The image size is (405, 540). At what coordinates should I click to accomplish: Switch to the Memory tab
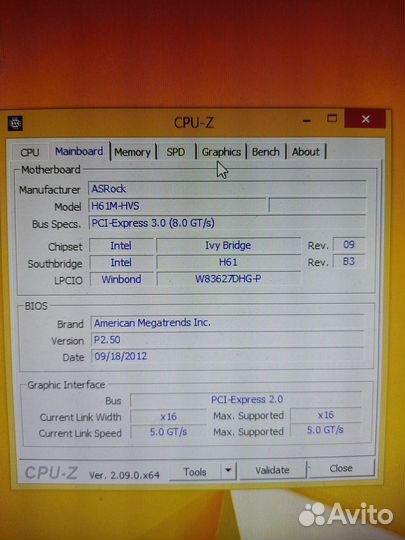tap(133, 152)
